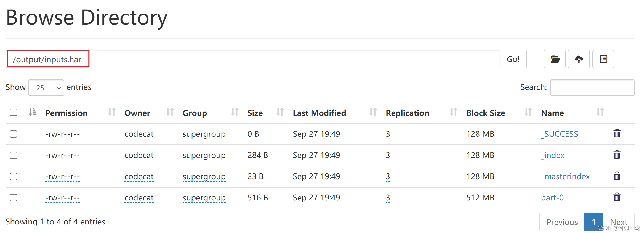Screen dimensions: 644x233
Task: Click supergroup in the _SUCCESS row
Action: point(204,134)
